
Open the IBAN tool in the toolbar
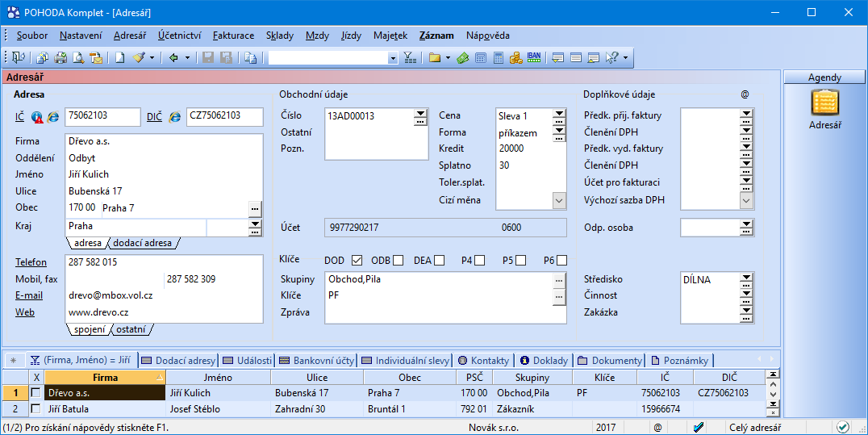tap(534, 58)
